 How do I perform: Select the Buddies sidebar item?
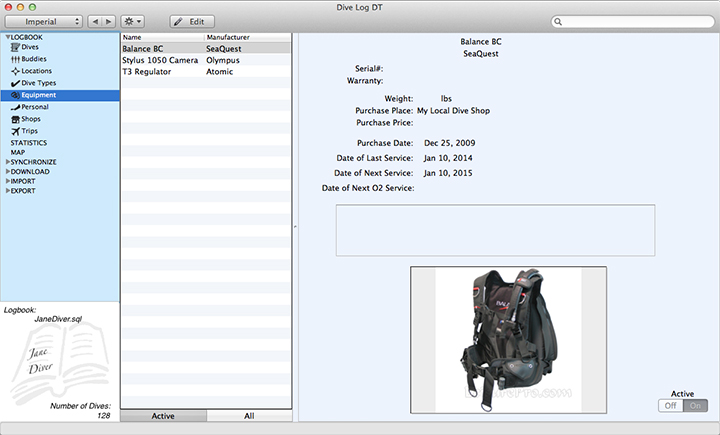click(34, 59)
